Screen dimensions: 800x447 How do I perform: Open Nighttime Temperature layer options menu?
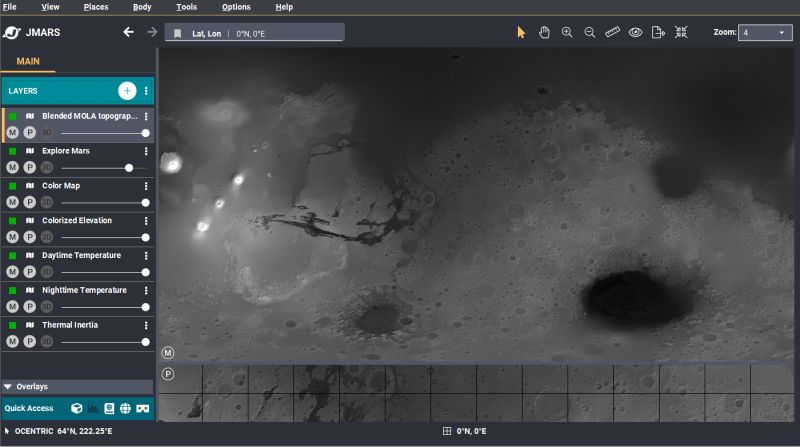(x=146, y=290)
